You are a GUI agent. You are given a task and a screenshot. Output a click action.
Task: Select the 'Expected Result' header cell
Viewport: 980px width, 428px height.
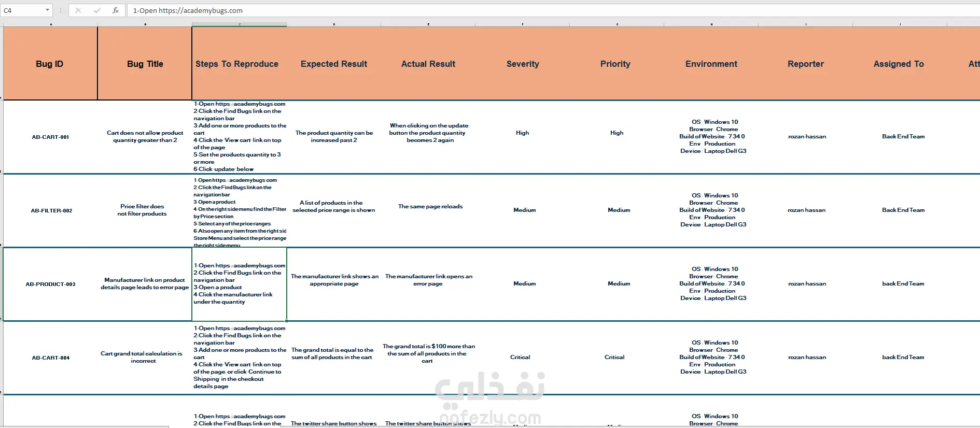pyautogui.click(x=334, y=64)
